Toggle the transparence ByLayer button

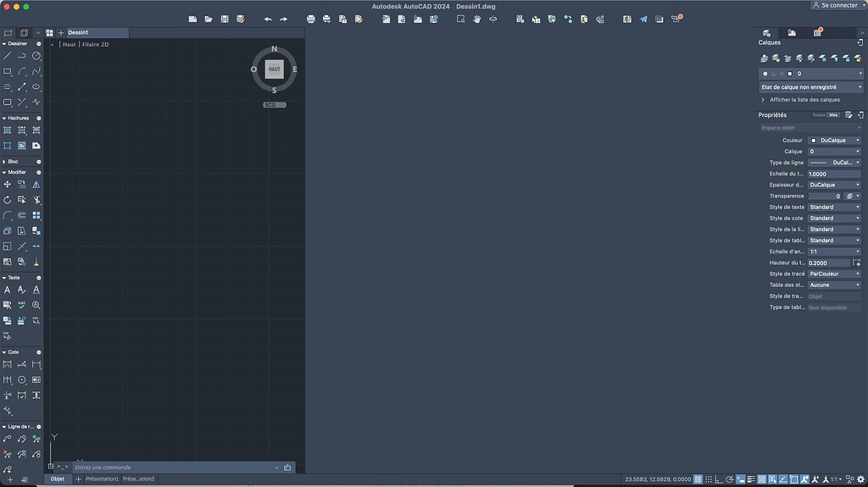point(849,196)
